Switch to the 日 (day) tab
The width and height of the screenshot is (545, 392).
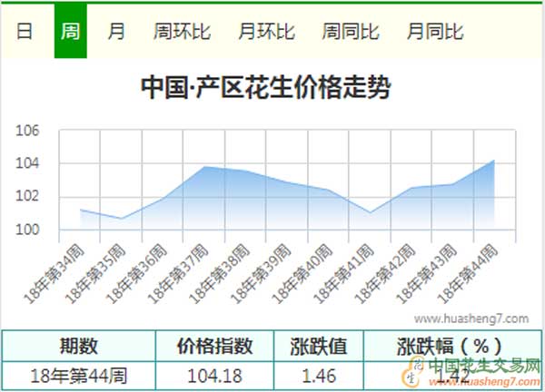[x=25, y=32]
